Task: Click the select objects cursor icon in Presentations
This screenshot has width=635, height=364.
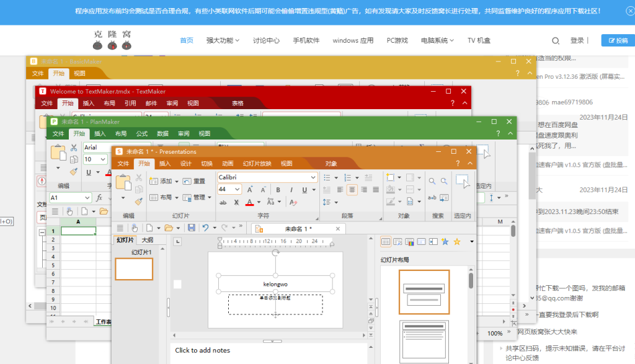Action: (x=463, y=181)
